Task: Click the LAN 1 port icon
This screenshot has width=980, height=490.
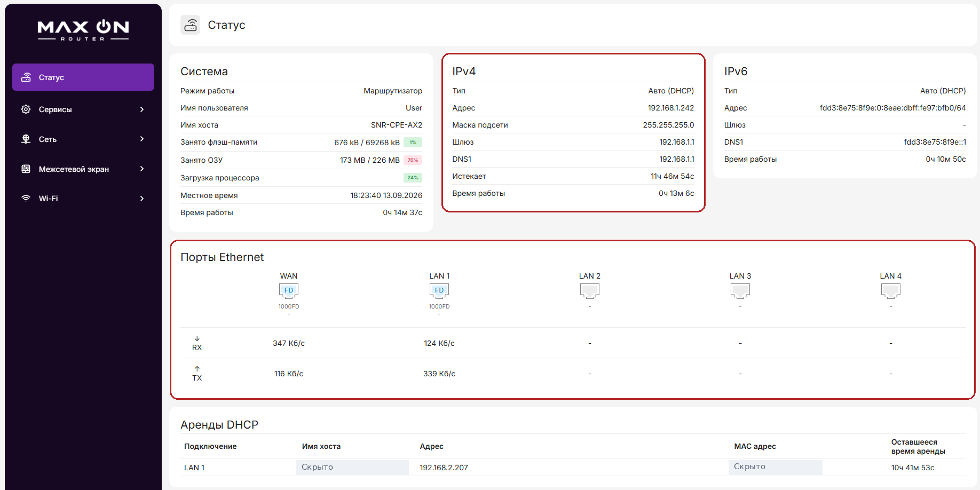Action: coord(439,291)
